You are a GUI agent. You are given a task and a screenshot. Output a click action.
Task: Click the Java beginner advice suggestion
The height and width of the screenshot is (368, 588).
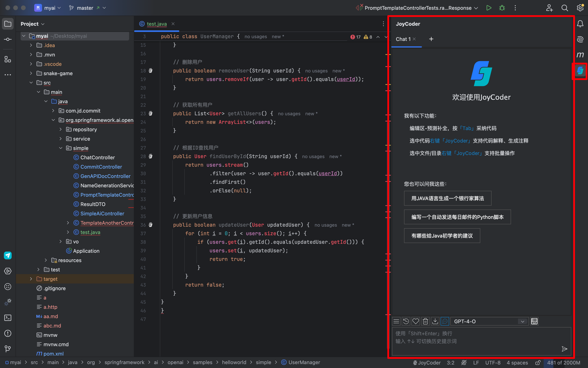[x=442, y=236]
